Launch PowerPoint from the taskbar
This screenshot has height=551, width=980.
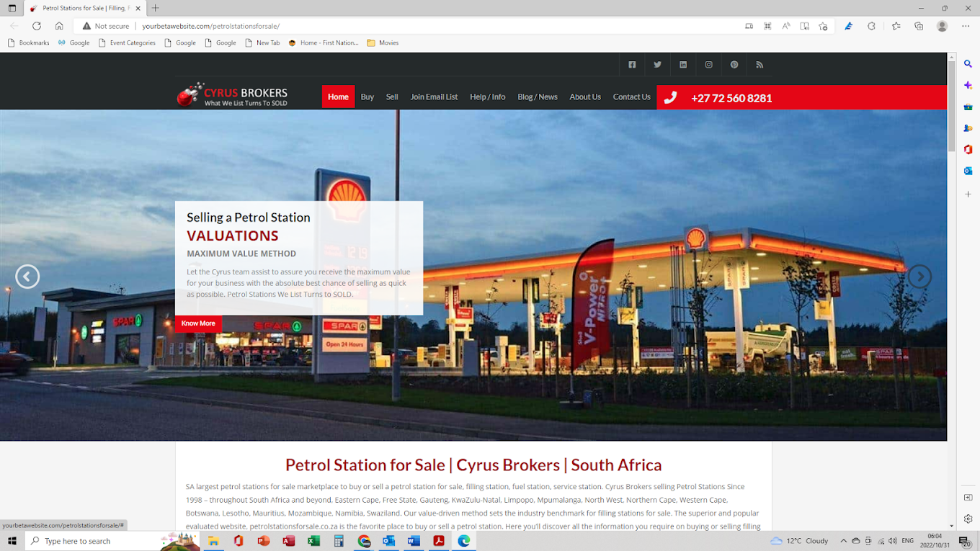[264, 541]
